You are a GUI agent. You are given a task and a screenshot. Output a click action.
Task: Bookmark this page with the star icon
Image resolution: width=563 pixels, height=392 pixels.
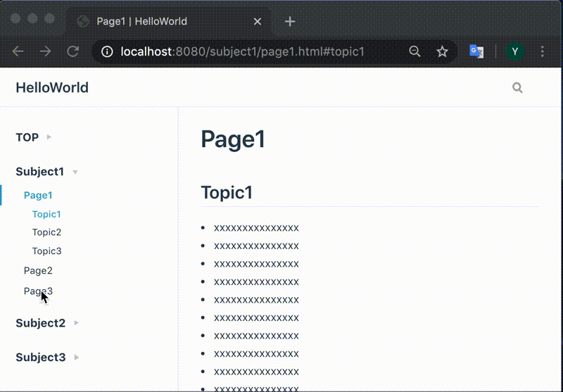442,51
